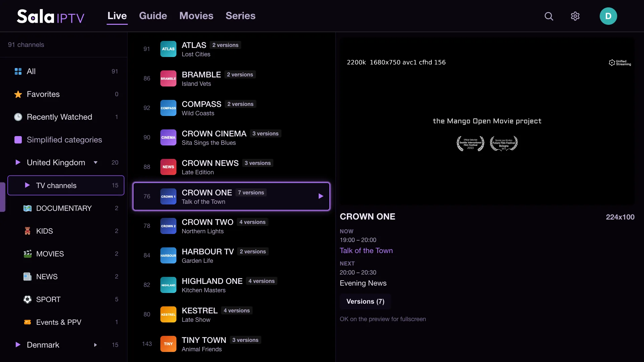Collapse the United Kingdom dropdown arrow

pos(96,163)
